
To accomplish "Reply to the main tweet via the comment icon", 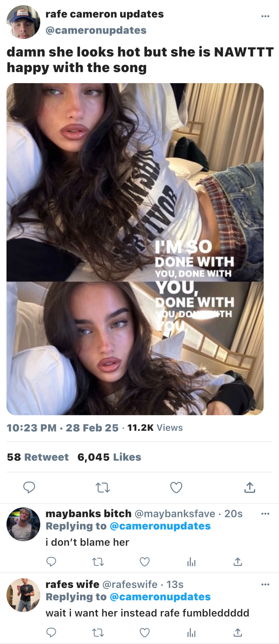I will (29, 487).
